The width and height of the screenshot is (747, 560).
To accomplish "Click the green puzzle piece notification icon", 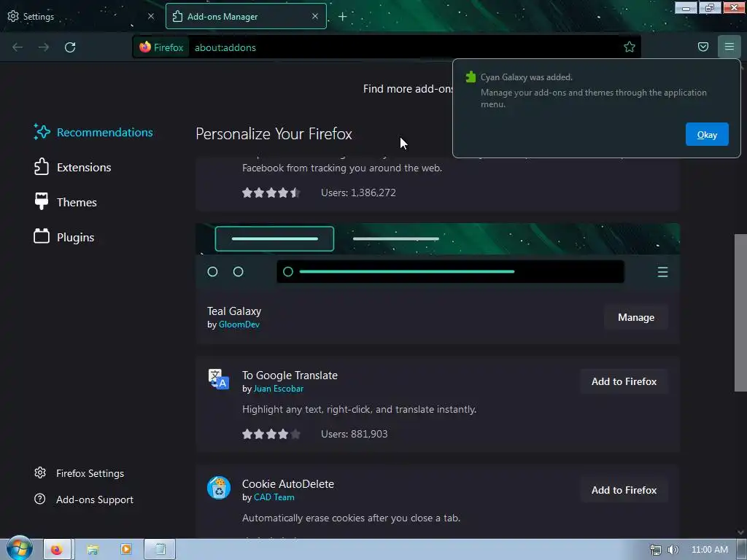I will 471,77.
